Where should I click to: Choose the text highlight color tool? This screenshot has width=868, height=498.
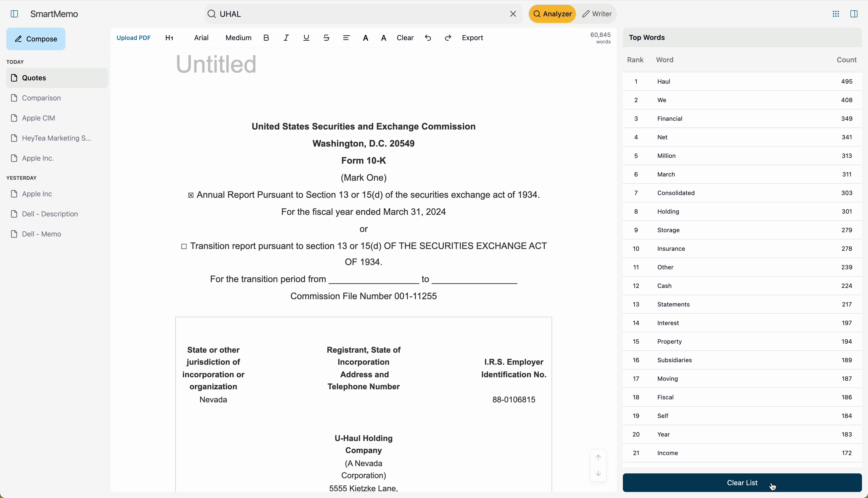click(x=384, y=38)
